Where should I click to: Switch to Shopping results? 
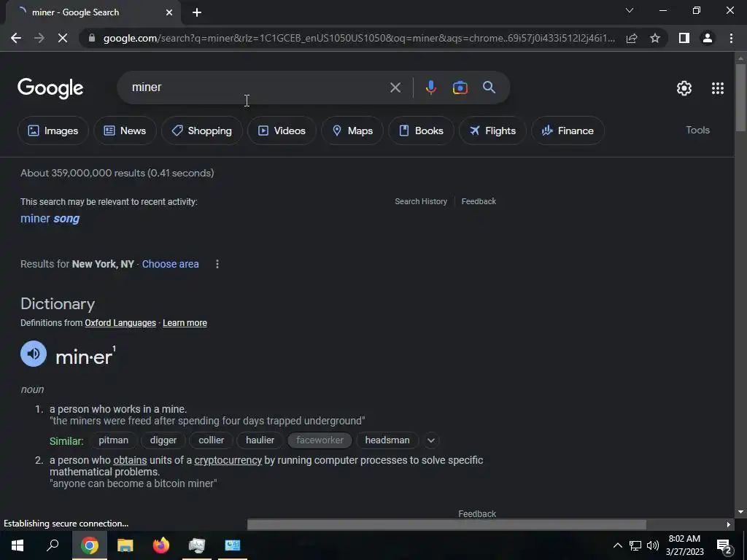(x=202, y=131)
